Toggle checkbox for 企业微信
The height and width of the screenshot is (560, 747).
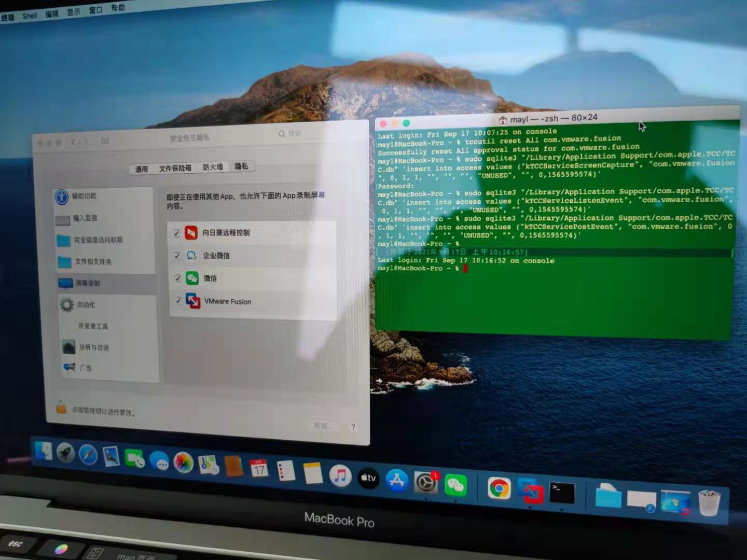tap(177, 256)
